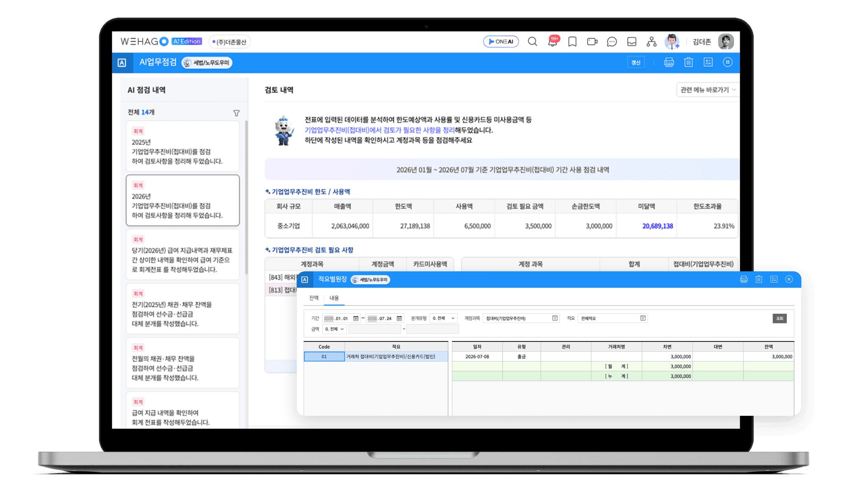
Task: Open the inbox tray icon in the header
Action: pos(632,42)
